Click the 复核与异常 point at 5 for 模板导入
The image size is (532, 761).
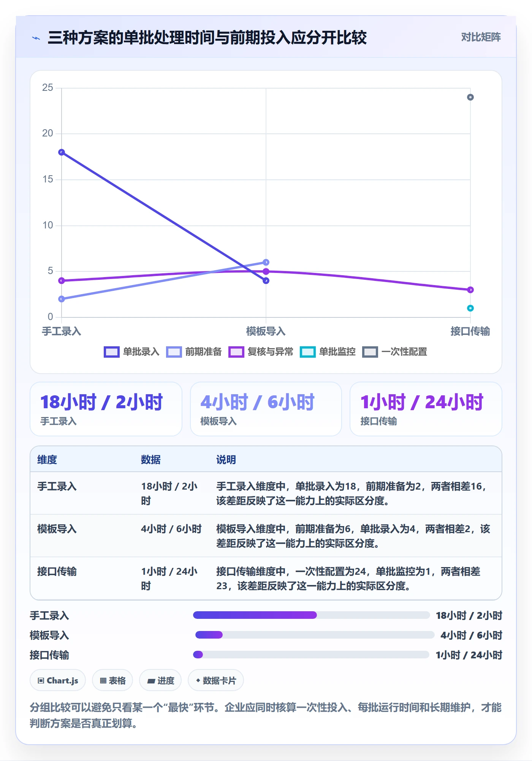(x=266, y=271)
